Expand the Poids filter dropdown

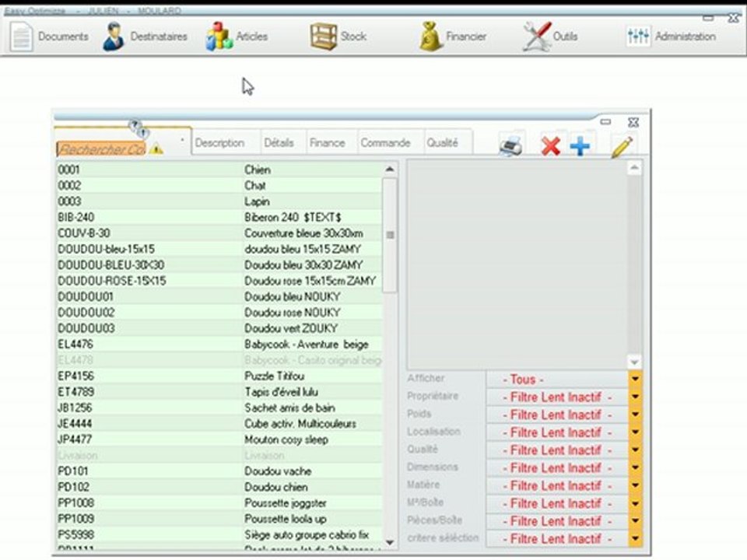pyautogui.click(x=635, y=415)
